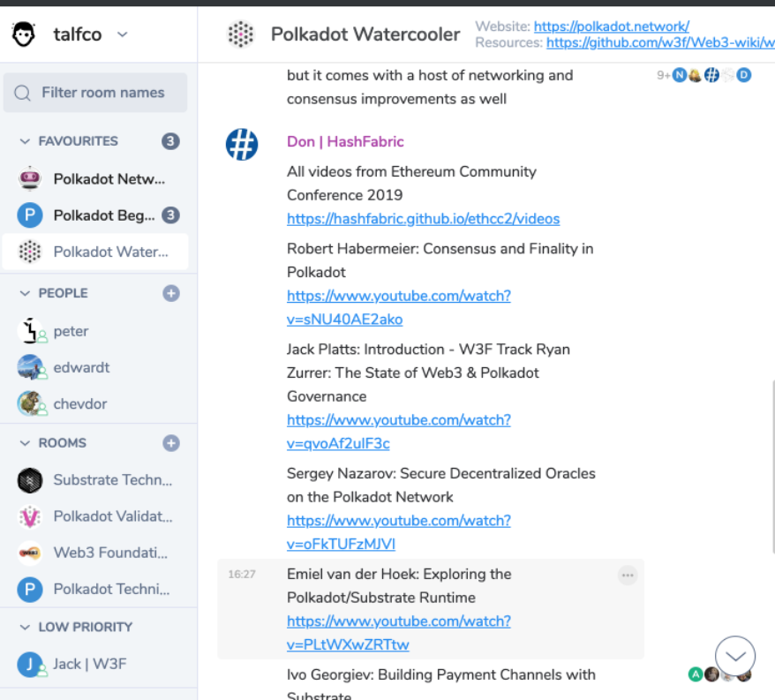Click the Web3 Foundation room icon

click(x=30, y=553)
